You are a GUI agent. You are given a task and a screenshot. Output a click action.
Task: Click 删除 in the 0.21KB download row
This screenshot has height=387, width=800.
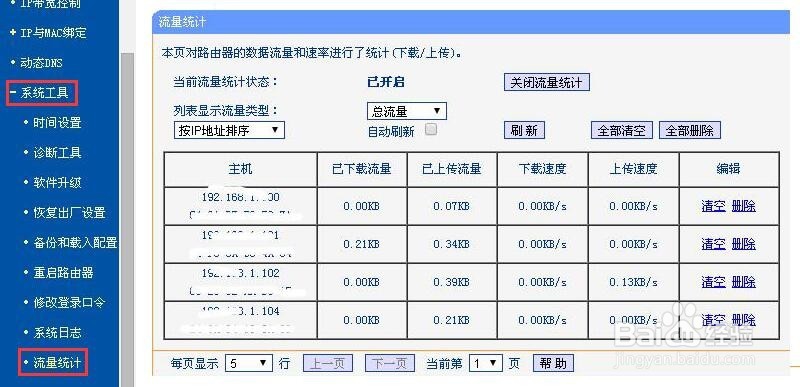pyautogui.click(x=743, y=244)
